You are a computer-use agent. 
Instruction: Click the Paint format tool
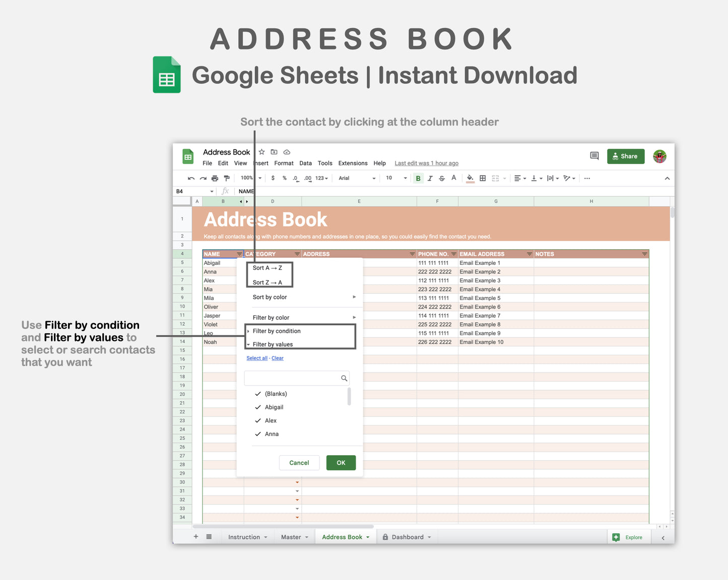pos(227,178)
